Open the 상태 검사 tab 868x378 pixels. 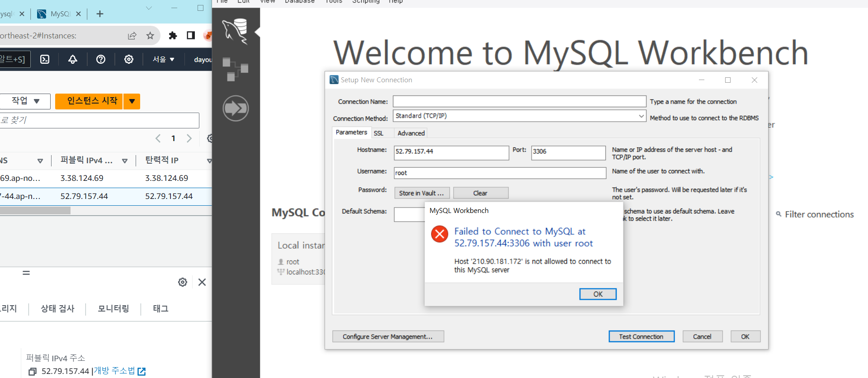57,309
